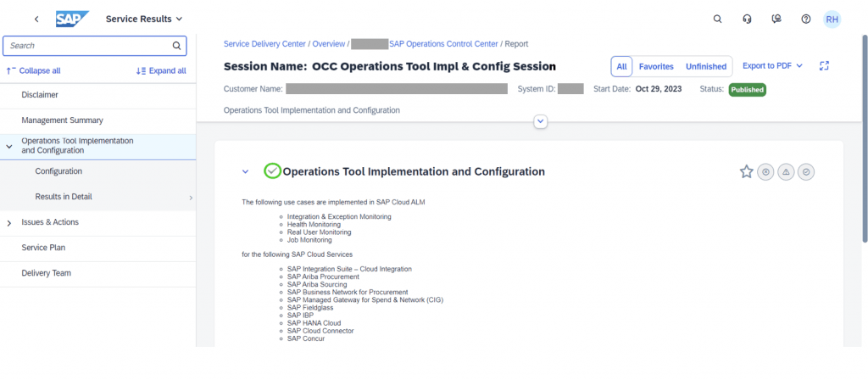Open the Service Delivery Center breadcrumb link
Image resolution: width=868 pixels, height=380 pixels.
pyautogui.click(x=264, y=44)
